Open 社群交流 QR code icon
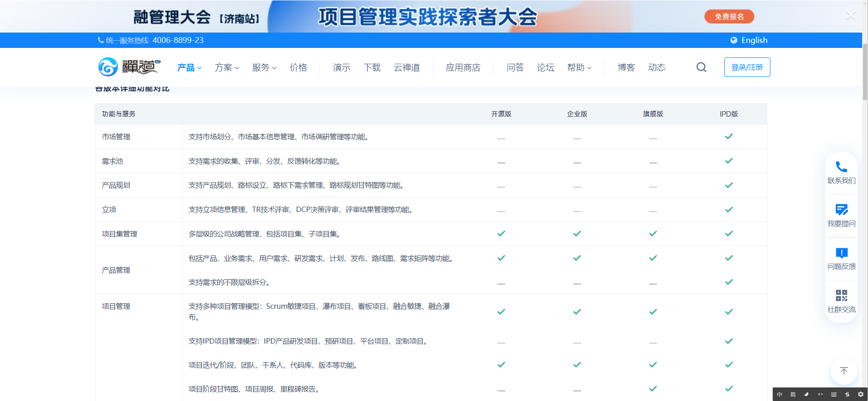This screenshot has height=401, width=868. coord(841,302)
